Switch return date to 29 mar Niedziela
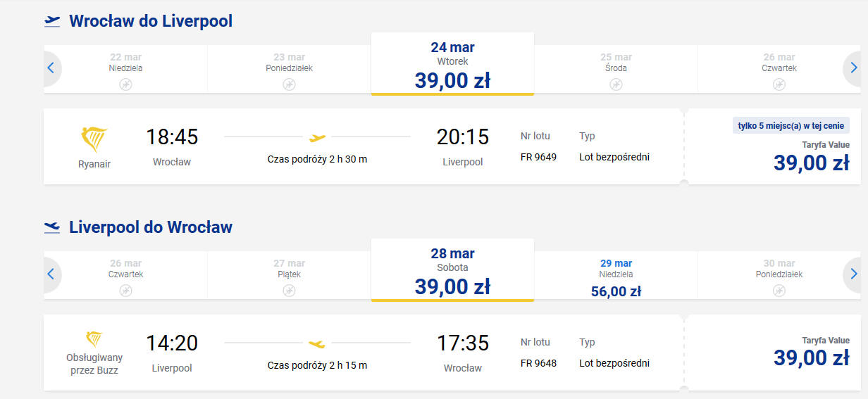The height and width of the screenshot is (399, 868). 616,277
